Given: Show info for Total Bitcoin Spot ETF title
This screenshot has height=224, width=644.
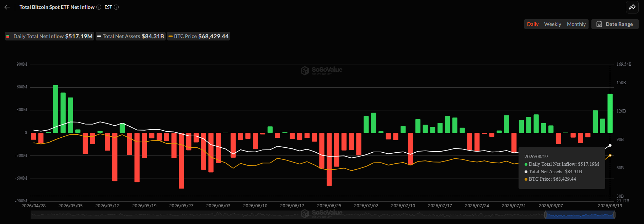Looking at the screenshot, I should (x=99, y=7).
